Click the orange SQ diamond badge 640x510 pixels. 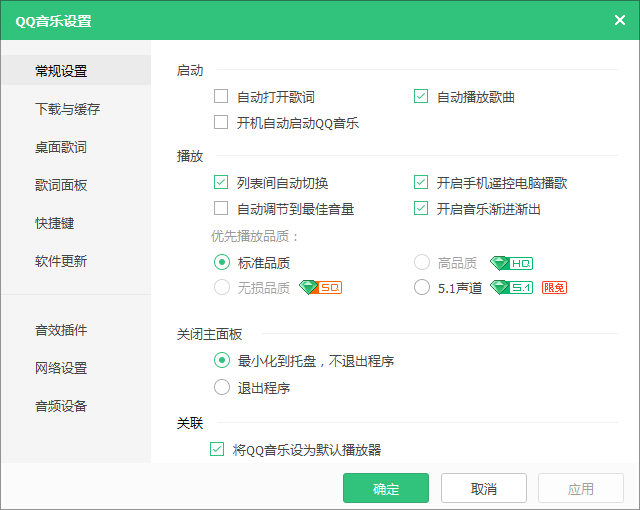(x=320, y=288)
